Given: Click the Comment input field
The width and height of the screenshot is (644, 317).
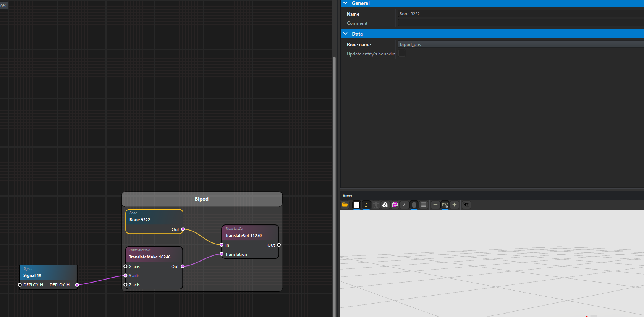Looking at the screenshot, I should (519, 23).
